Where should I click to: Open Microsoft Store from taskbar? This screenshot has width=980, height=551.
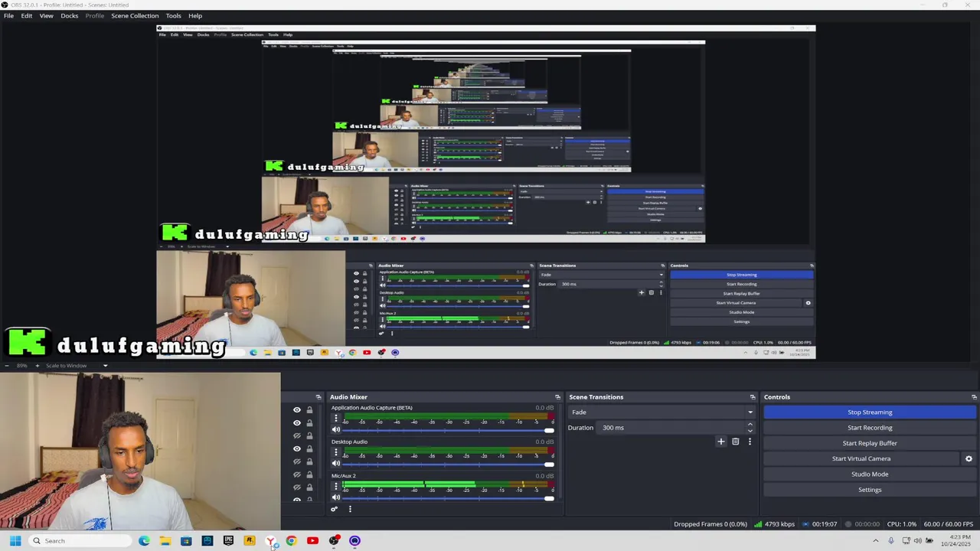(x=186, y=541)
